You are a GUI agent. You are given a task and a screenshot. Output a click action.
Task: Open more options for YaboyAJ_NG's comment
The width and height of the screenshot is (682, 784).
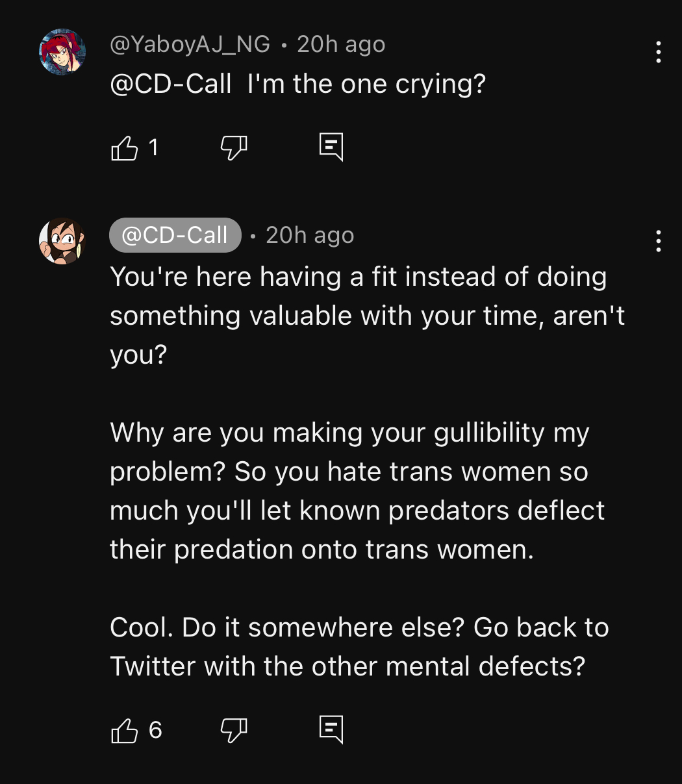[658, 52]
